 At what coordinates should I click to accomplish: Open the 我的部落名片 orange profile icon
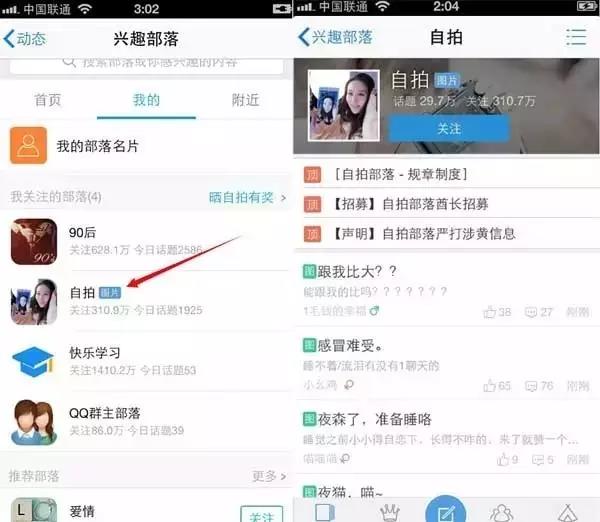click(28, 146)
